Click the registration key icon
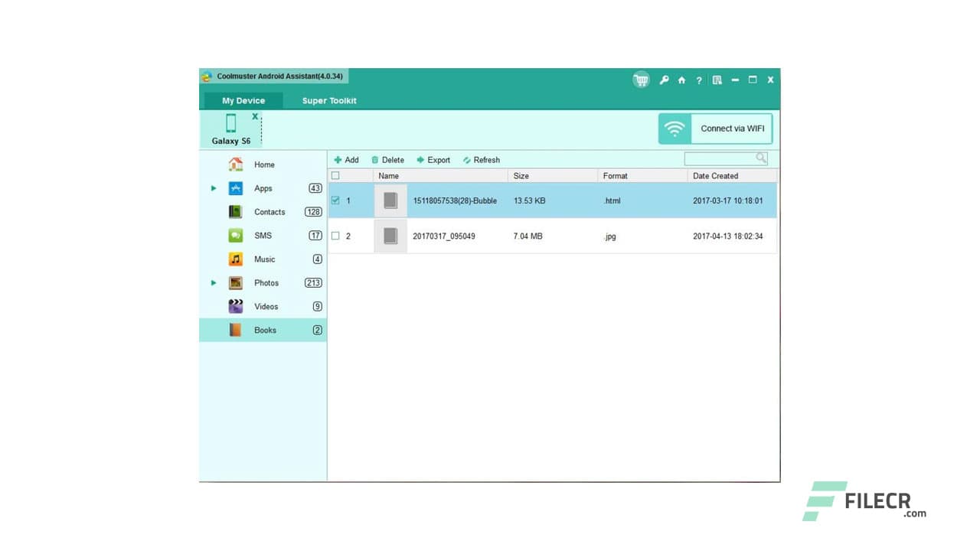This screenshot has width=980, height=551. pos(664,80)
